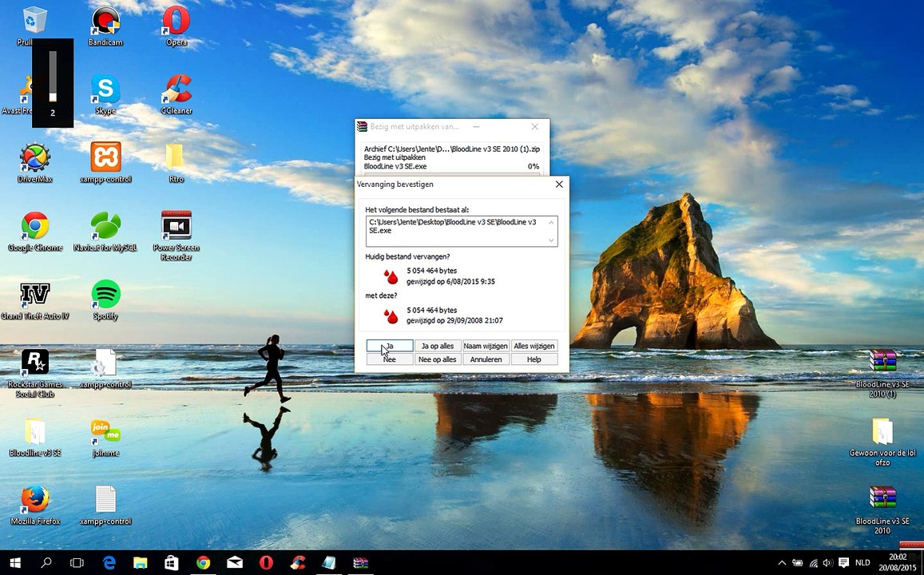Select the DriverMax desktop icon

[x=35, y=163]
